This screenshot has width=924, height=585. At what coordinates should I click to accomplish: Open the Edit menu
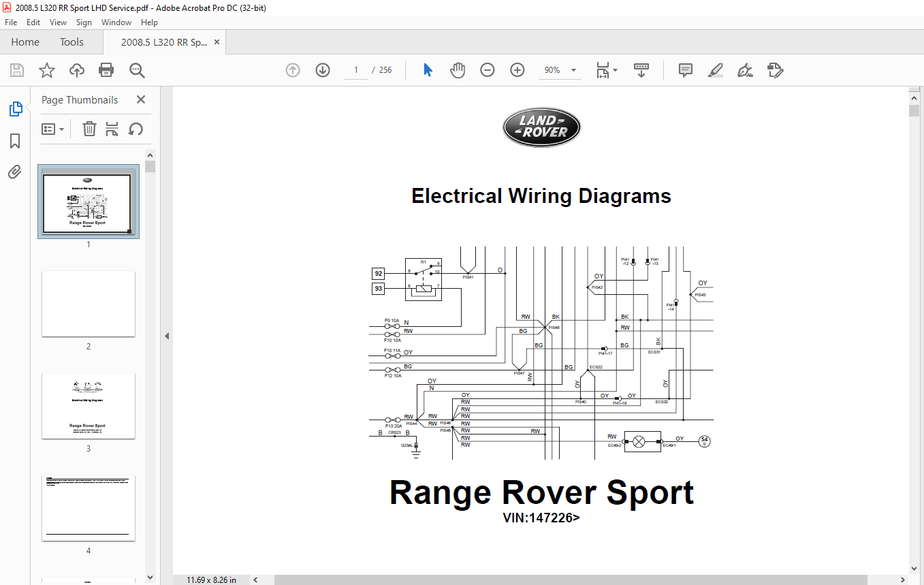33,22
